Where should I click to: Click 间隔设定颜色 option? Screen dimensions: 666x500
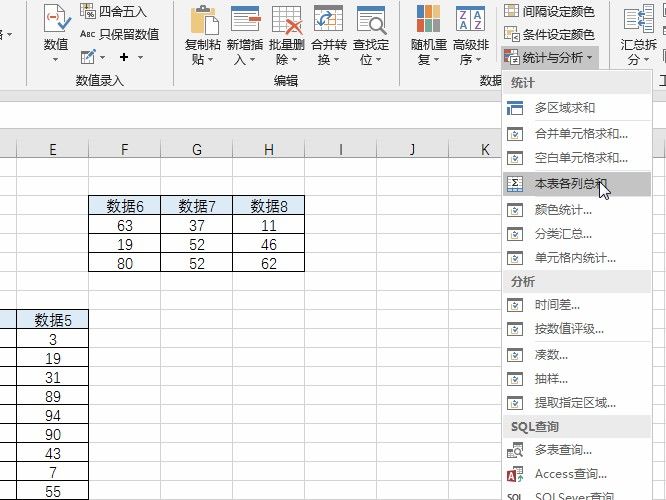point(549,11)
